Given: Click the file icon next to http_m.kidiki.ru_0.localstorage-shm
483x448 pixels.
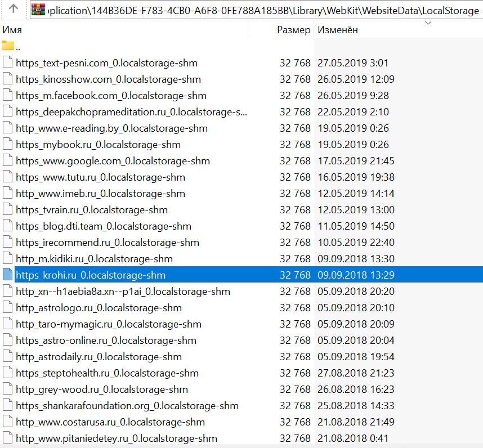Looking at the screenshot, I should 8,258.
